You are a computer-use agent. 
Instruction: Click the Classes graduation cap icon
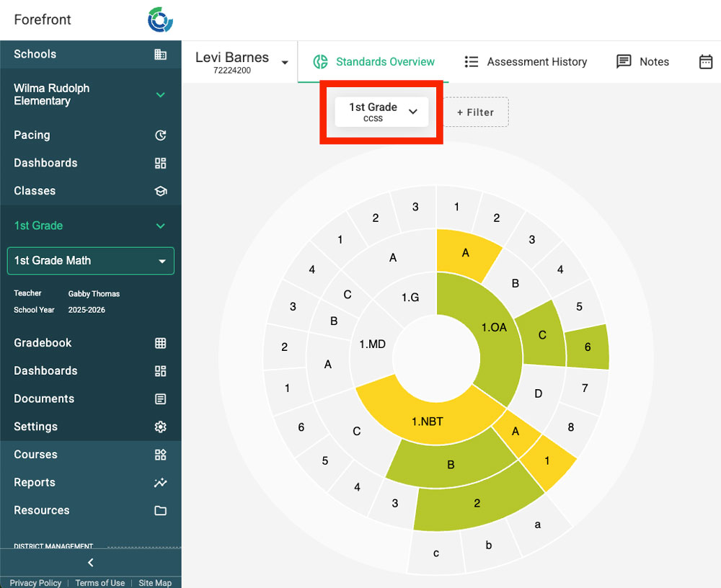pyautogui.click(x=160, y=192)
